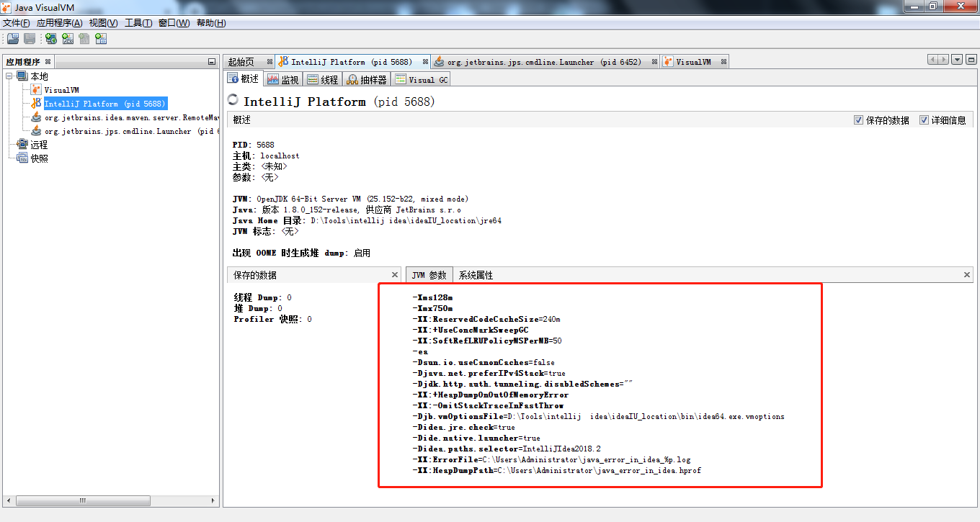Screen dimensions: 980x522
Task: Click the computer icon beside 本地
Action: 22,76
